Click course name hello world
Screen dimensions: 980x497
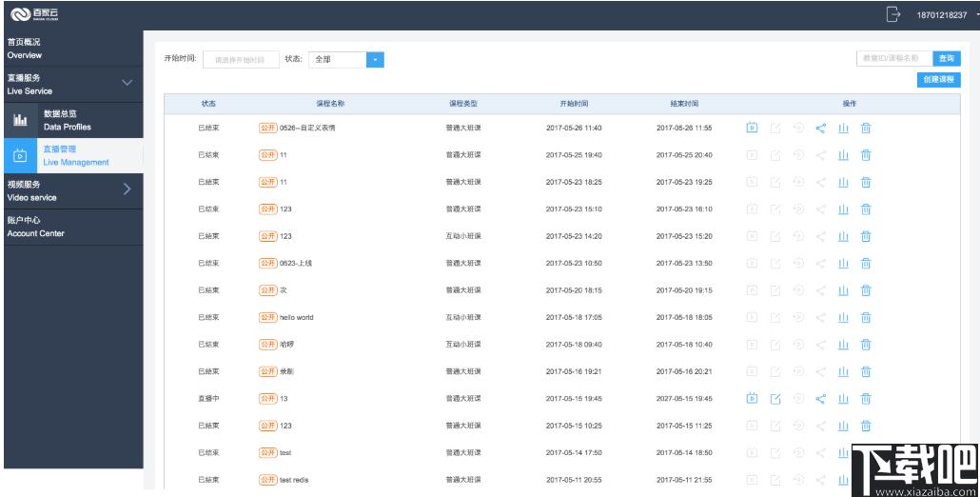(297, 318)
